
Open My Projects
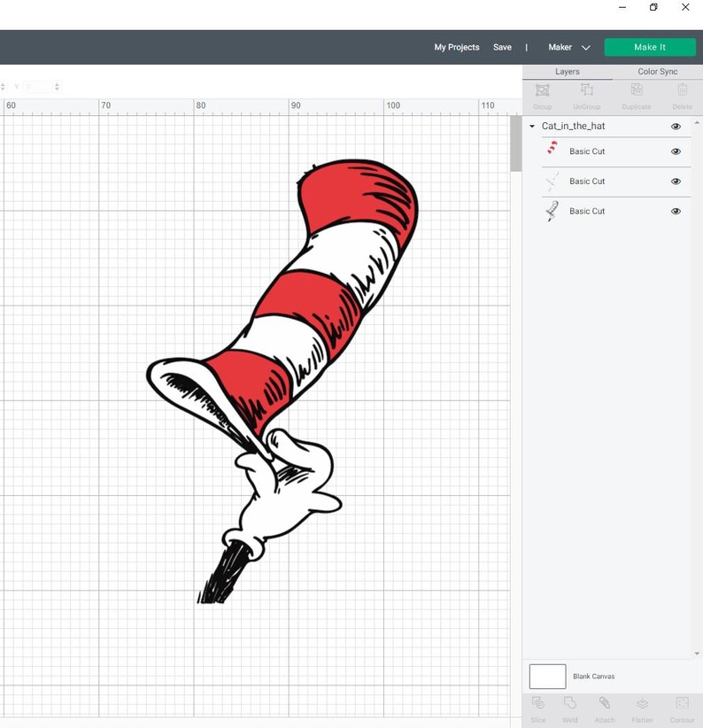click(457, 47)
